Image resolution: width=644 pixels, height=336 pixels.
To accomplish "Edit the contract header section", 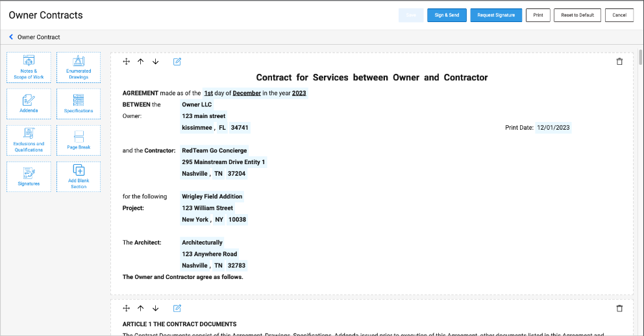I will click(177, 62).
